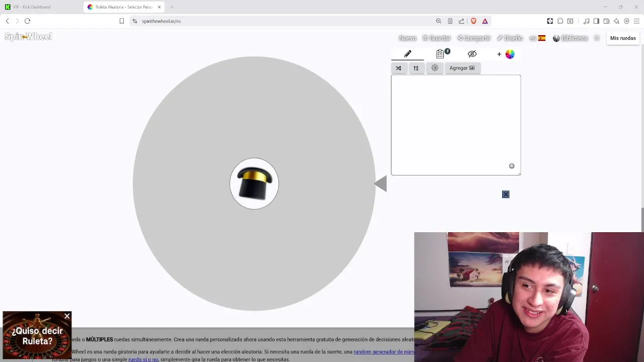Viewport: 644px width, 362px height.
Task: Click the dice extension icon
Action: coord(550,21)
